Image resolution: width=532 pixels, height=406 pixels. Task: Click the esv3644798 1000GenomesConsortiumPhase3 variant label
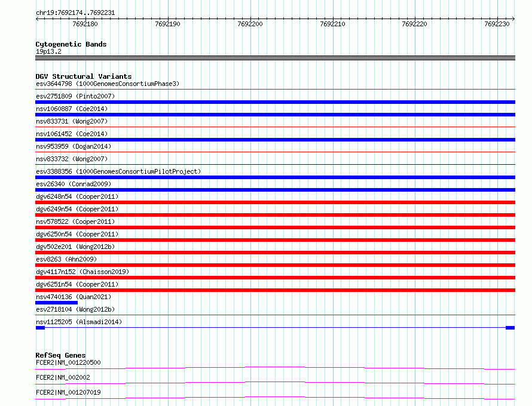[x=108, y=84]
